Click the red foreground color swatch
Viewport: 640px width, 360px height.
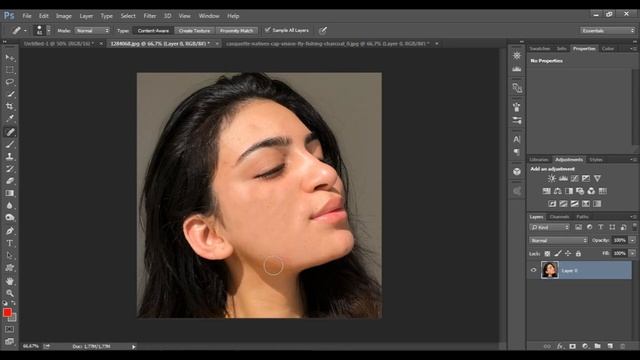(x=7, y=312)
